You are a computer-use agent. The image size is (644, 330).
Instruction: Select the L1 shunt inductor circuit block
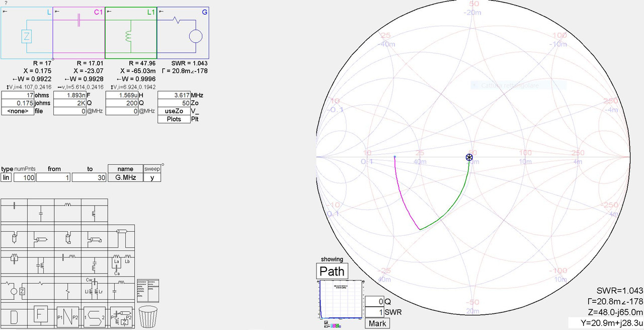pyautogui.click(x=131, y=33)
